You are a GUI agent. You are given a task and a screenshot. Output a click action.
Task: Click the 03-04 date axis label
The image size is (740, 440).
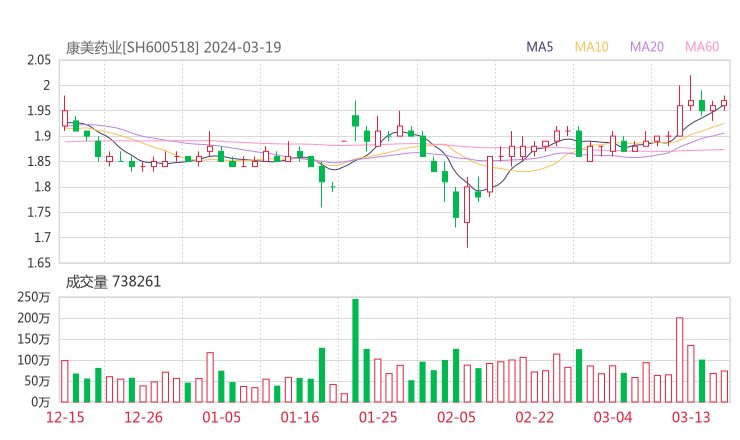pyautogui.click(x=613, y=417)
